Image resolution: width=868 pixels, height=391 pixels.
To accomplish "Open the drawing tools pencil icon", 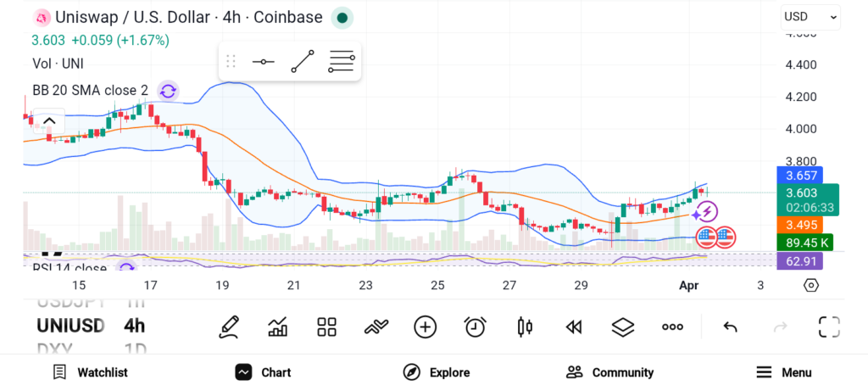I will click(228, 327).
